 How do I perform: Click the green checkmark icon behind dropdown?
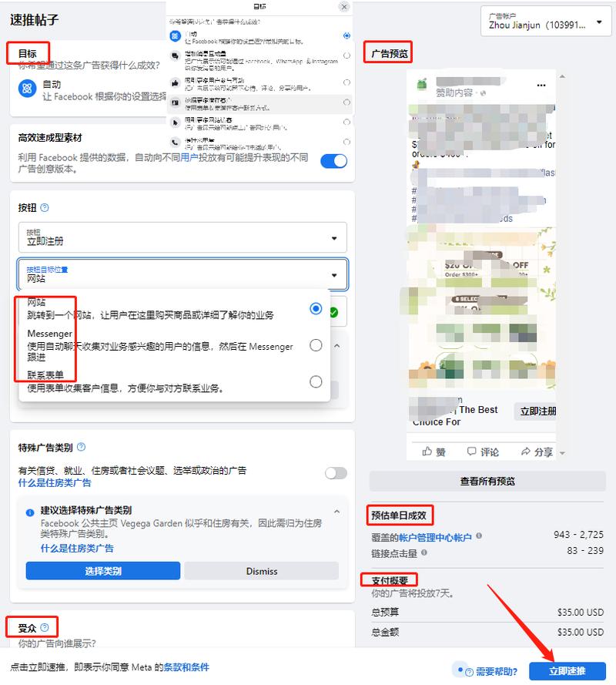point(333,312)
